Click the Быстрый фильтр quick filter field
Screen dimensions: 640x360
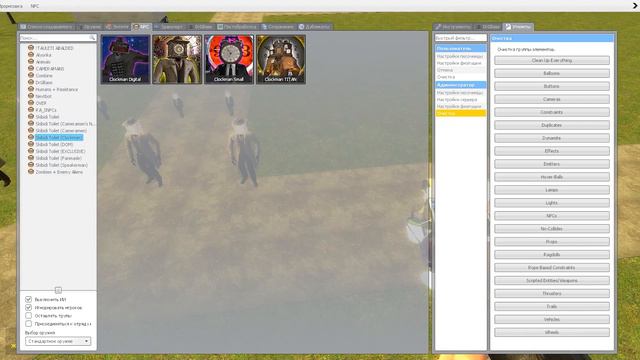[x=461, y=38]
